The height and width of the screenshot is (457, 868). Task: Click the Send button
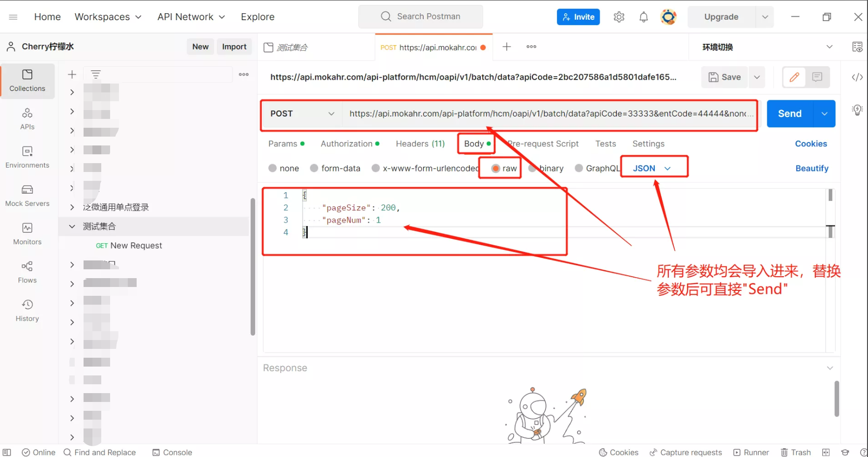coord(790,114)
